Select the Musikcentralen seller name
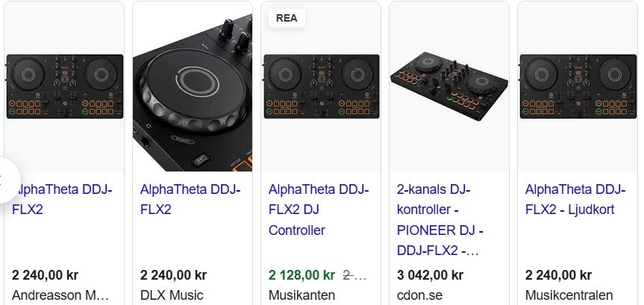This screenshot has height=305, width=644. (569, 295)
